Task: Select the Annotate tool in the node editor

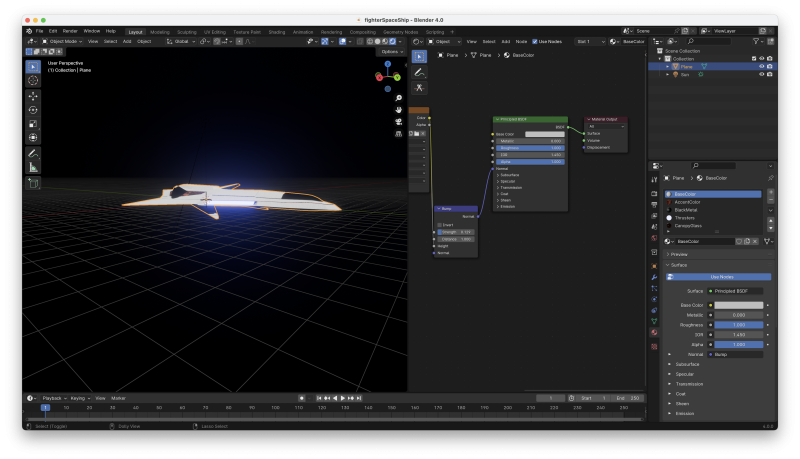Action: click(419, 72)
